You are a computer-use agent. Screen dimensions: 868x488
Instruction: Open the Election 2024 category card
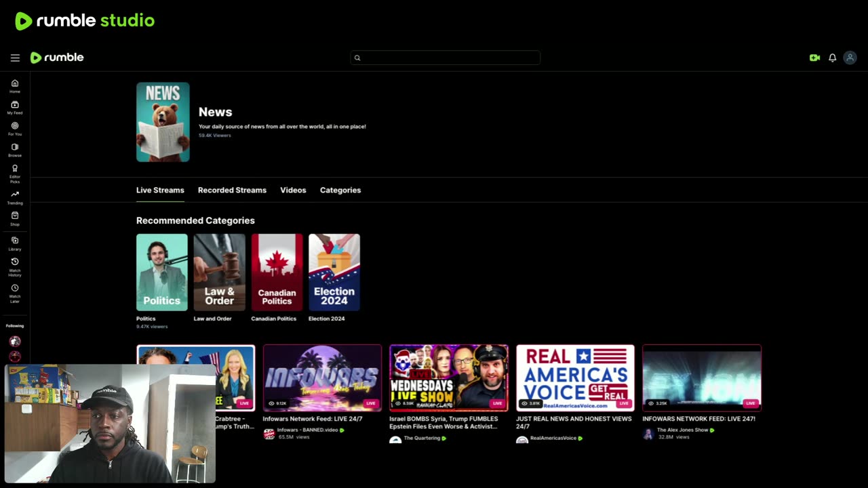334,272
